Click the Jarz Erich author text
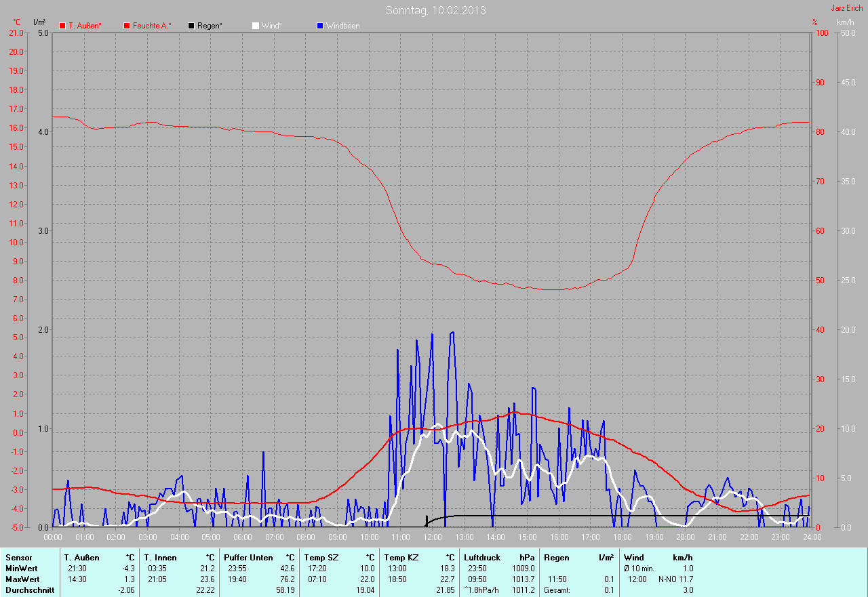Image resolution: width=868 pixels, height=597 pixels. click(846, 8)
